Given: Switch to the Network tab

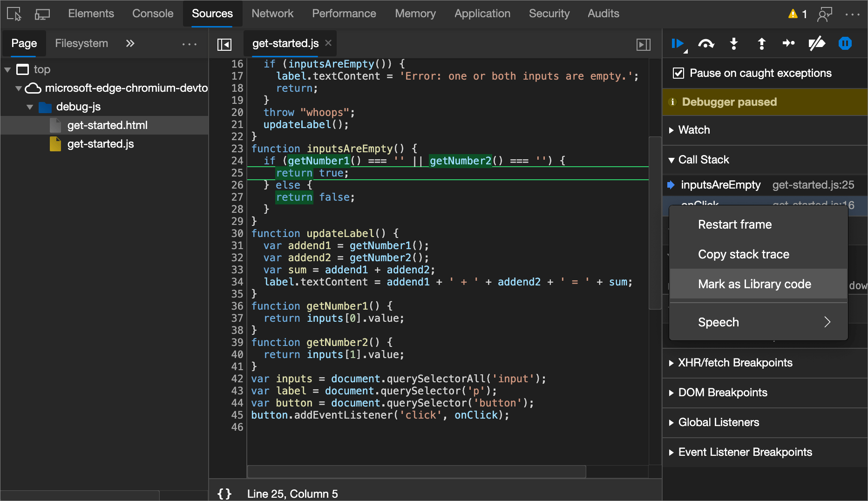Looking at the screenshot, I should 272,14.
